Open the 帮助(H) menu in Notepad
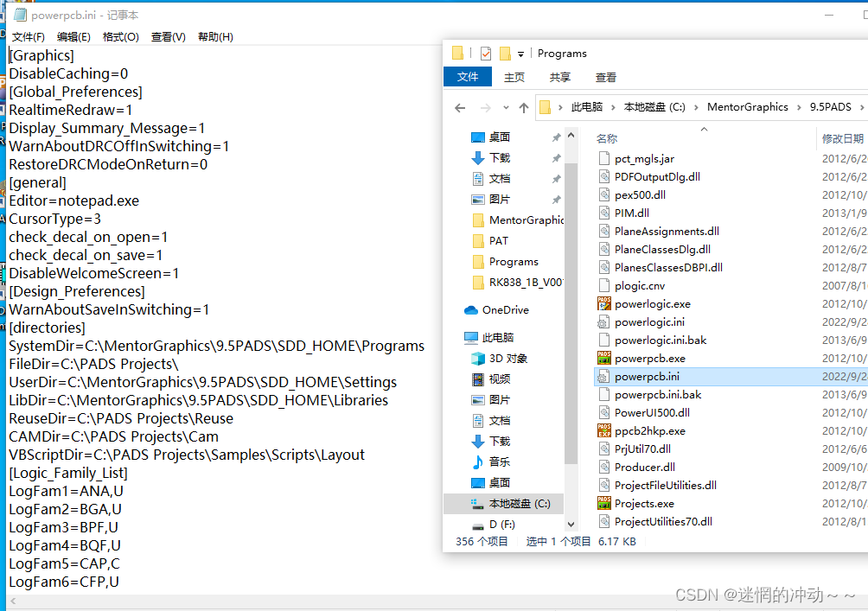This screenshot has height=611, width=868. click(215, 37)
